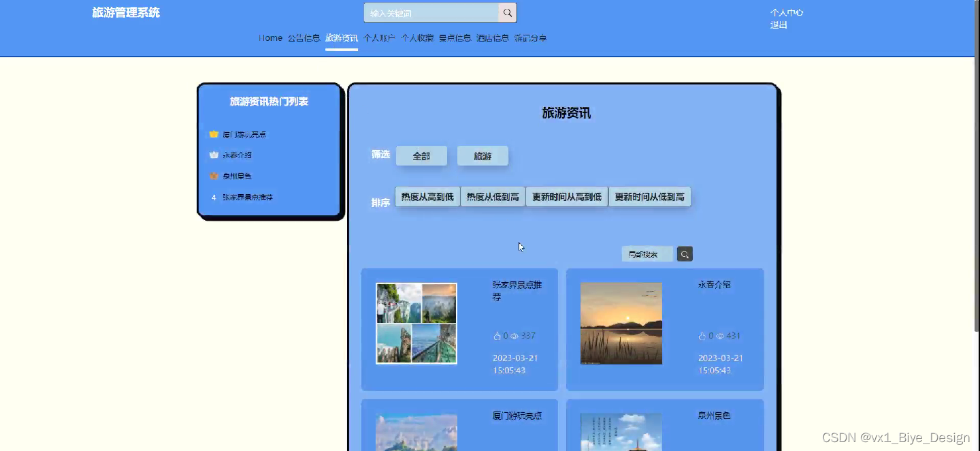The image size is (980, 451).
Task: Click the top keyword search magnifier icon
Action: click(508, 13)
